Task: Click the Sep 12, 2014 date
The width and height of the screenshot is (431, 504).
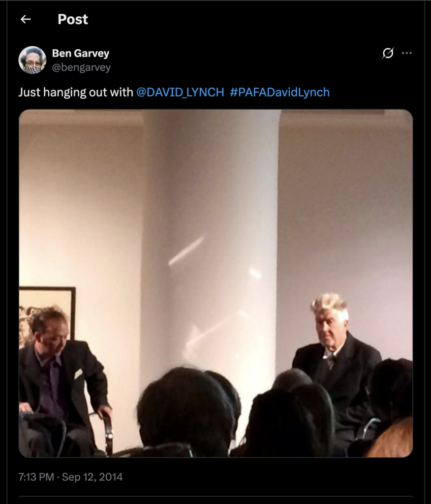Action: point(92,476)
